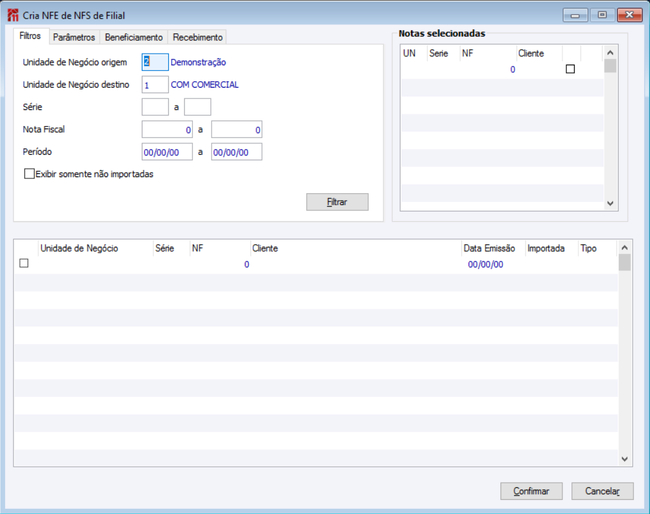Click the Serie column header in Notas selecionadas
Image resolution: width=650 pixels, height=514 pixels.
point(443,53)
